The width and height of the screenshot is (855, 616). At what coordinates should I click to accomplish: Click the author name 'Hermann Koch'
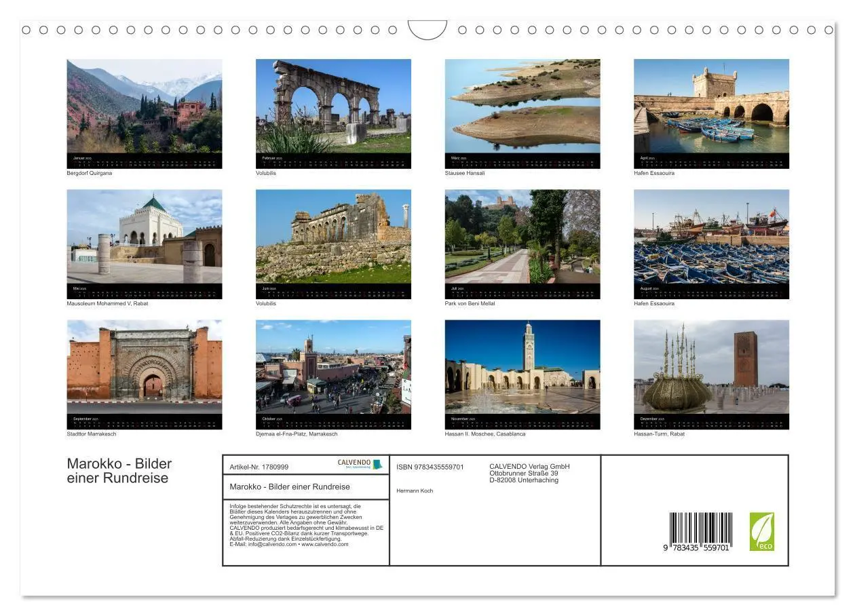(x=415, y=490)
